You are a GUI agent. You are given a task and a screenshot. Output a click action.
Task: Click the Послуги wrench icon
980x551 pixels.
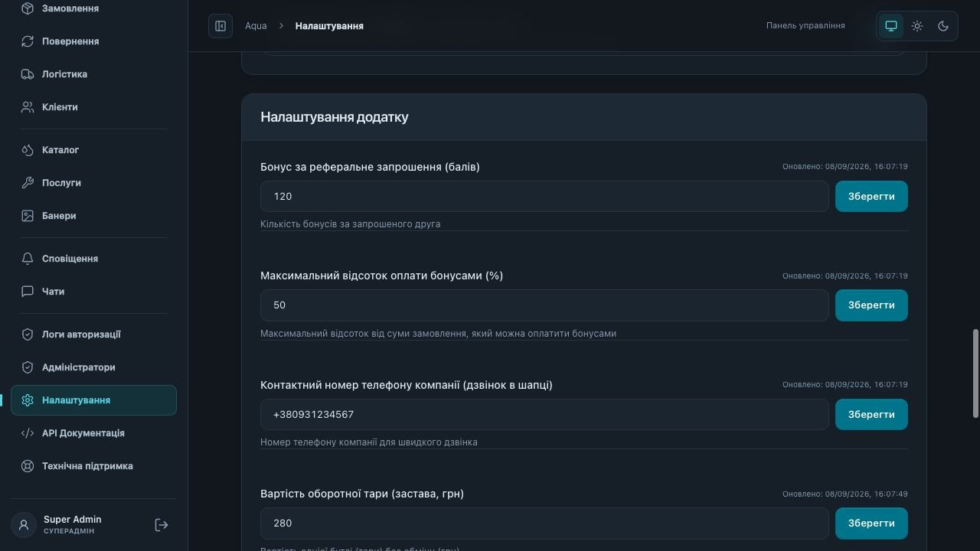28,183
